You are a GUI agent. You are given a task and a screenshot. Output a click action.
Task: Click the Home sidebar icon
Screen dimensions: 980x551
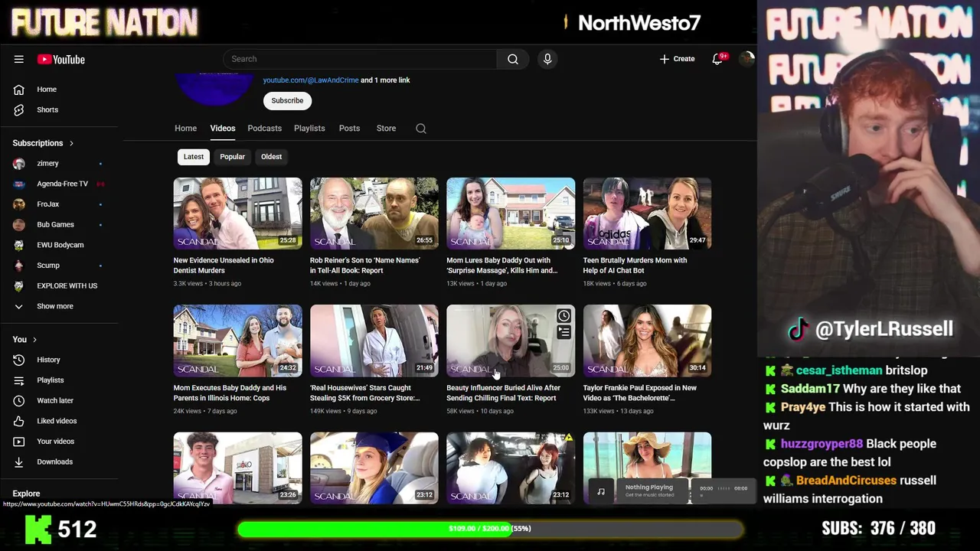(19, 90)
